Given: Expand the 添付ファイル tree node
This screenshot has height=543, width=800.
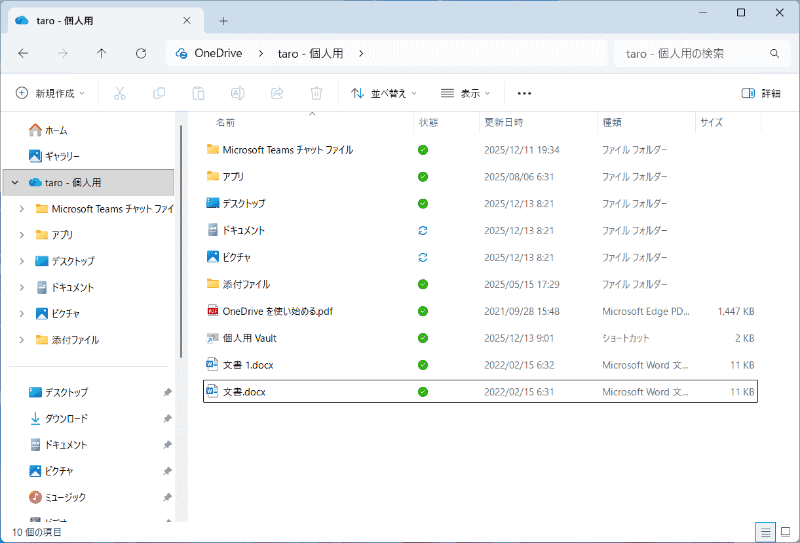Looking at the screenshot, I should click(x=21, y=340).
